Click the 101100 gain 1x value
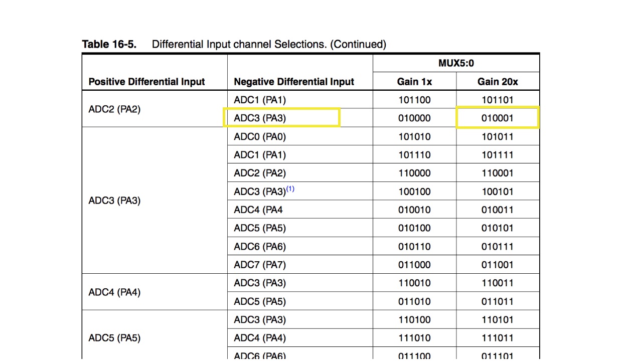Screen dimensions: 625x364 click(x=414, y=100)
